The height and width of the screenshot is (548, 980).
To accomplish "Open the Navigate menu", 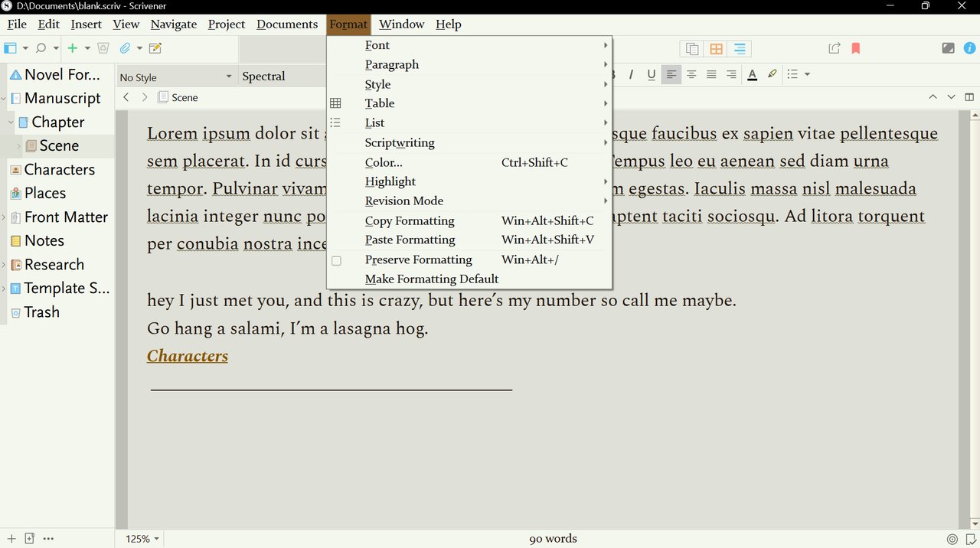I will pos(174,24).
